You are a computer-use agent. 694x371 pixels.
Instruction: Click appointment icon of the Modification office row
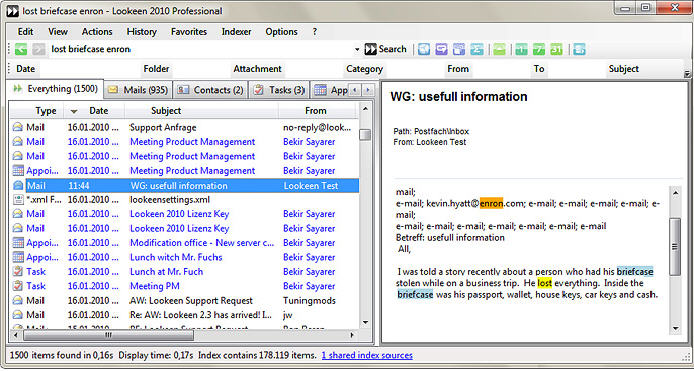coord(18,243)
